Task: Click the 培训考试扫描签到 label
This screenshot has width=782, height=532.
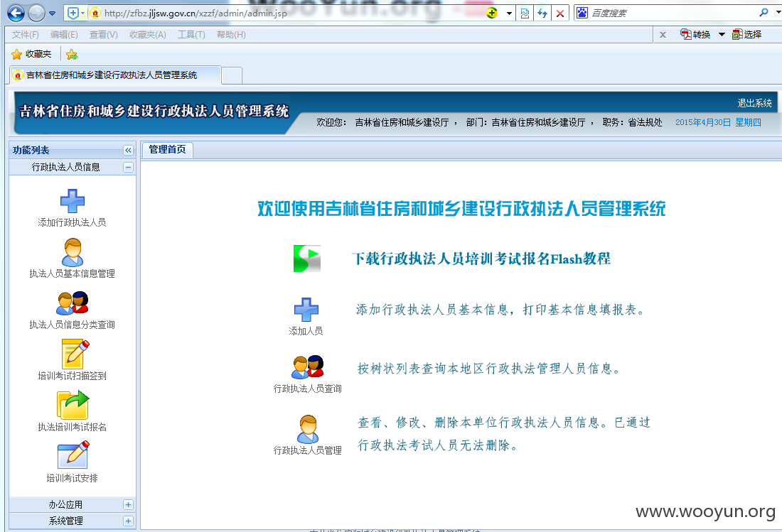Action: click(x=73, y=376)
